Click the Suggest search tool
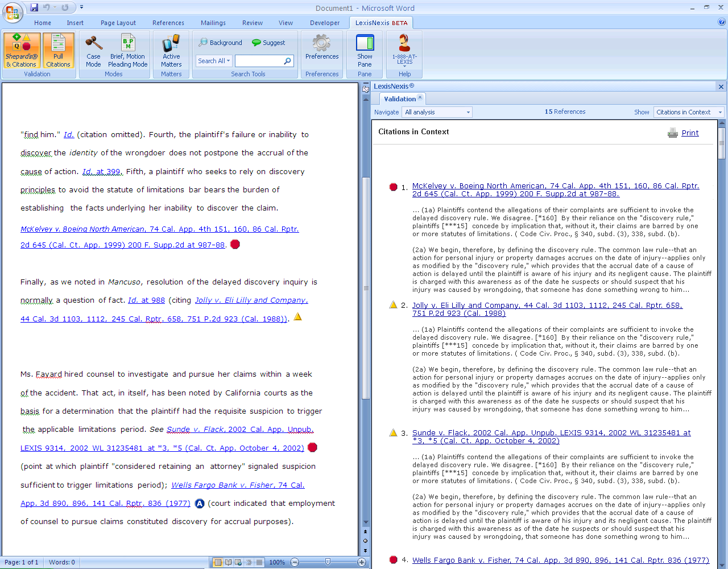 pos(268,43)
